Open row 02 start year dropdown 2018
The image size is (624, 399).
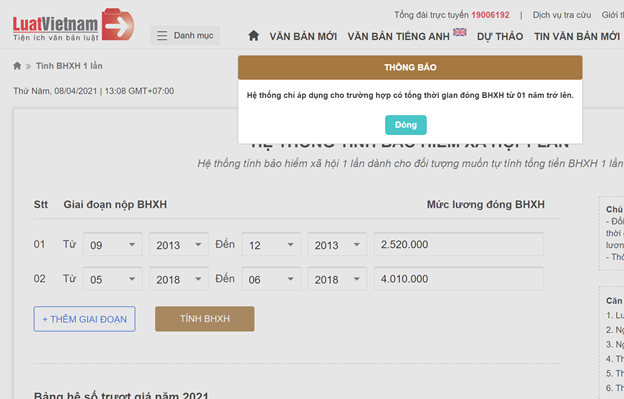pos(179,279)
